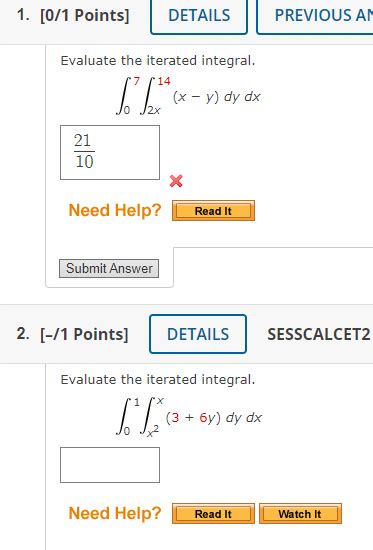Open Read It help for question 1
Screen dimensions: 373x550
[213, 211]
